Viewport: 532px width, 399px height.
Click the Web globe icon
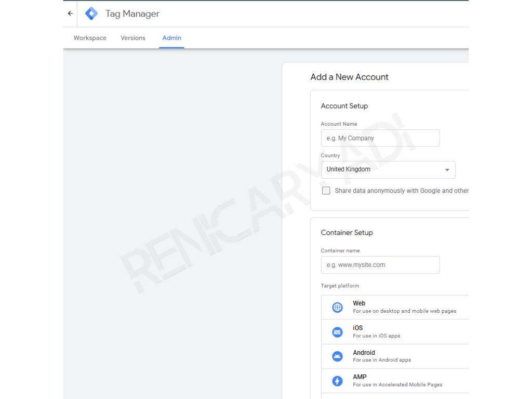337,308
